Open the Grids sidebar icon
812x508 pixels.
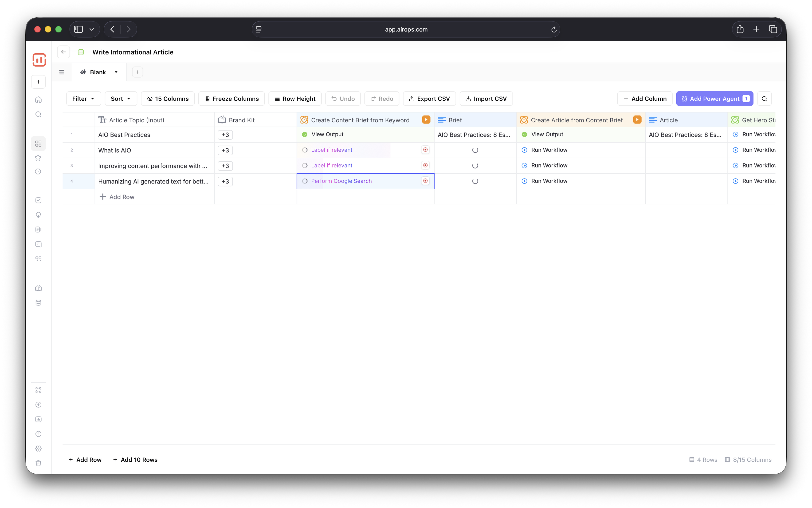pyautogui.click(x=38, y=143)
